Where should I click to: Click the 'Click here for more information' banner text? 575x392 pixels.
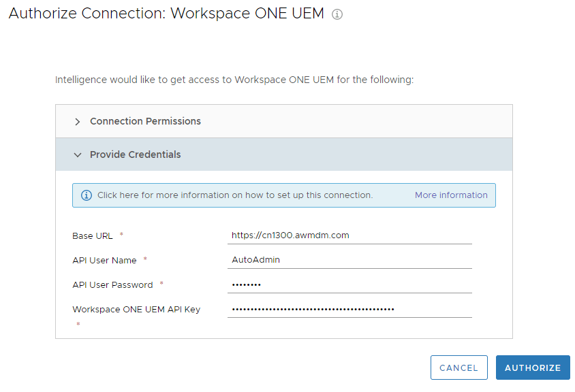coord(235,195)
